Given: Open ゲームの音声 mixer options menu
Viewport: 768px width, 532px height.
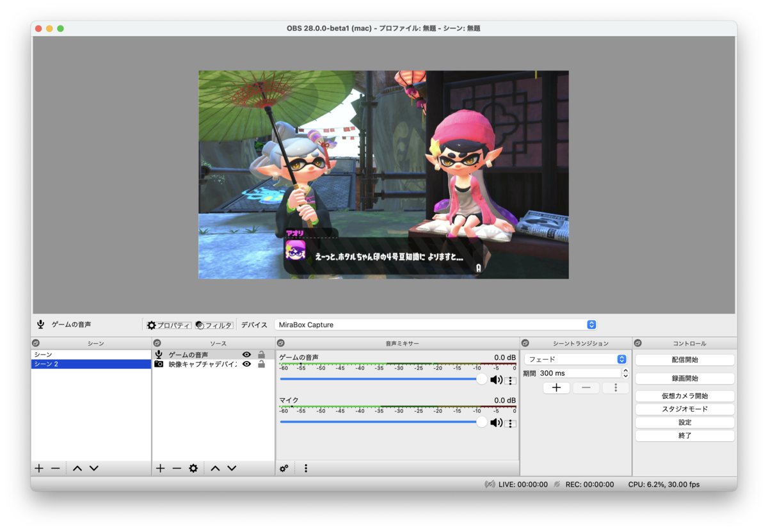Looking at the screenshot, I should tap(511, 380).
